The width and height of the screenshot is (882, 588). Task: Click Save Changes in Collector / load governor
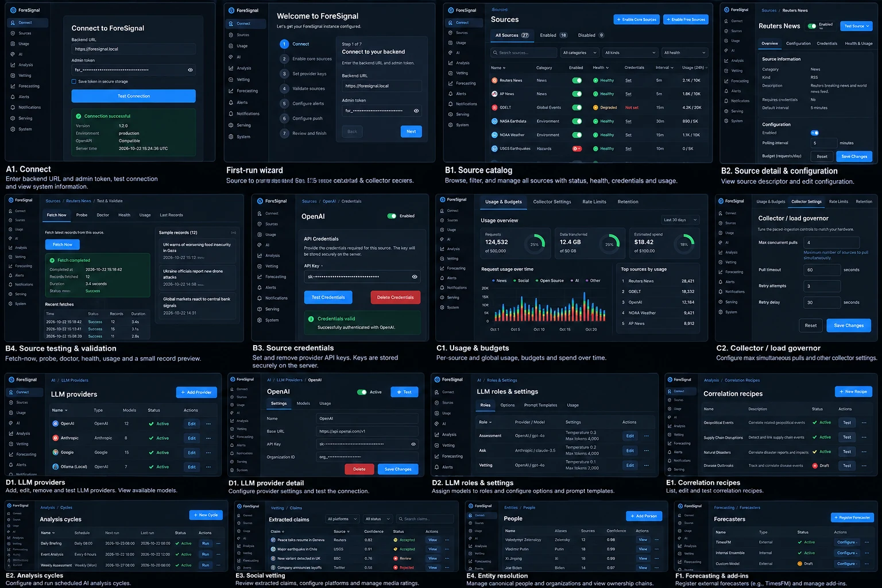tap(849, 326)
